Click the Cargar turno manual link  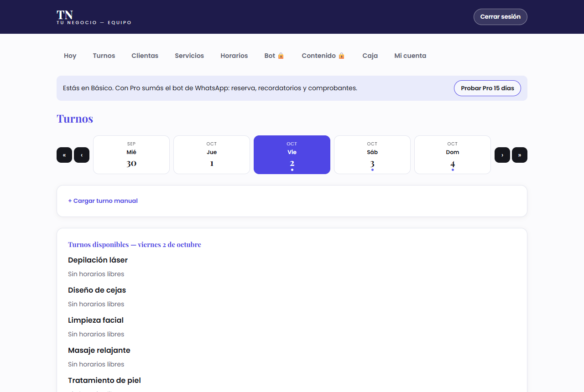pos(103,201)
